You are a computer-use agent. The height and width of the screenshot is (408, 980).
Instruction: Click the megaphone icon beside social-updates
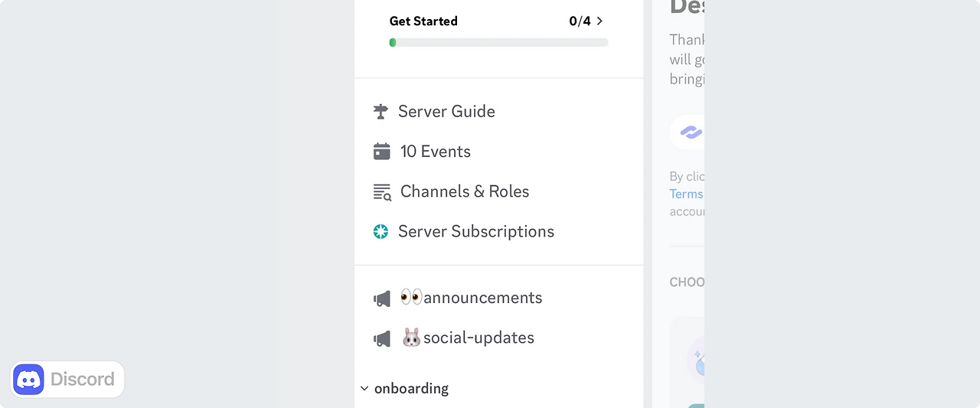(381, 338)
